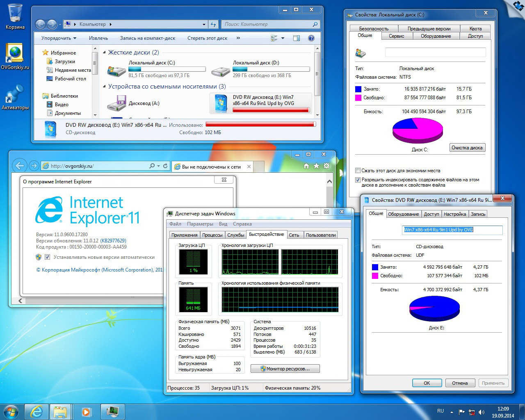Click the Монитор ресурсов button

(285, 369)
